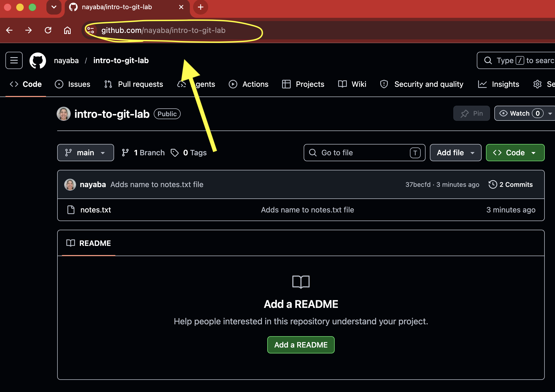Open latest commit message 'Adds name to notes.txt file'

[157, 185]
